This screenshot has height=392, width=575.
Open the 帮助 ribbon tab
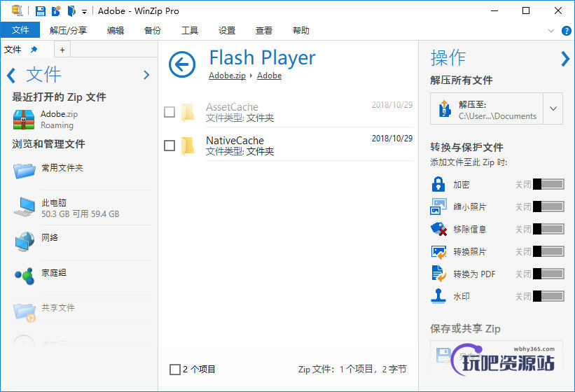click(301, 30)
